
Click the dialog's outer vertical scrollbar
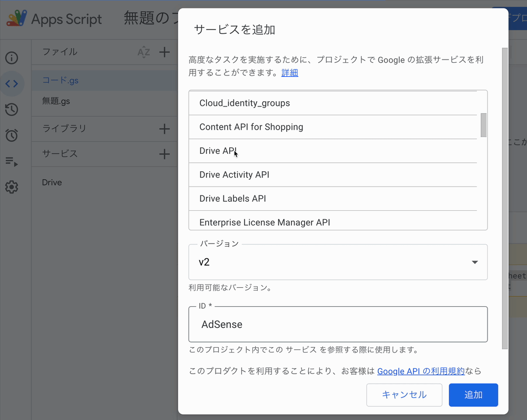coord(505,198)
